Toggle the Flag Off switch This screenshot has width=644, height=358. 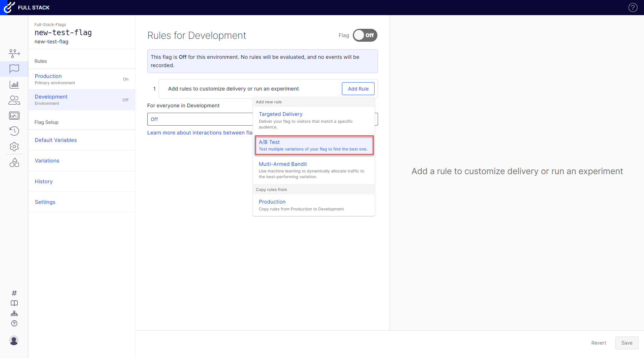[x=365, y=35]
